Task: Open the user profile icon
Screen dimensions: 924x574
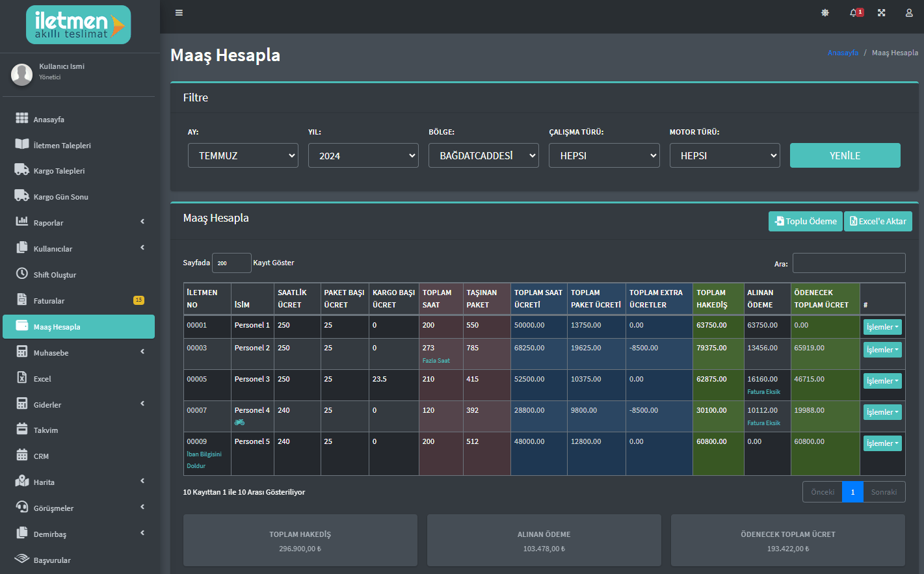Action: point(909,12)
